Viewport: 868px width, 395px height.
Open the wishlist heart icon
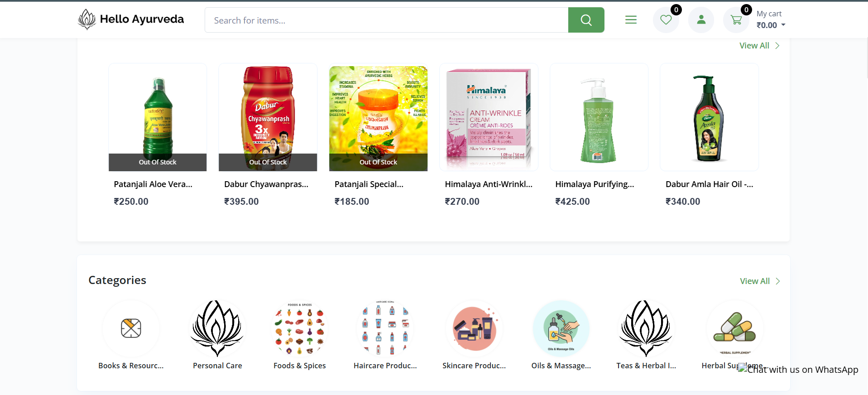coord(666,20)
